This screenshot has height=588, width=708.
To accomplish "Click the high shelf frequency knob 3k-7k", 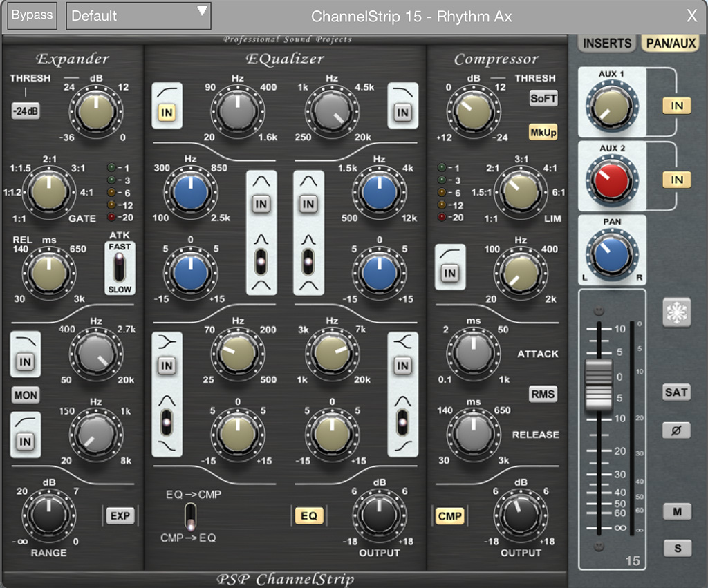I will tap(333, 354).
